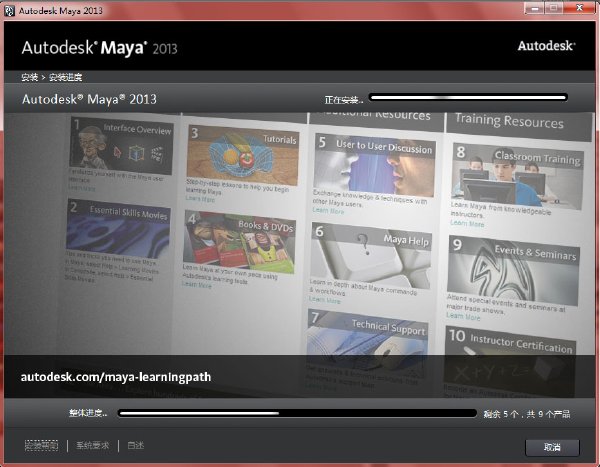600x467 pixels.
Task: Click the autodesk.com/maya-learningpath text
Action: click(x=116, y=377)
